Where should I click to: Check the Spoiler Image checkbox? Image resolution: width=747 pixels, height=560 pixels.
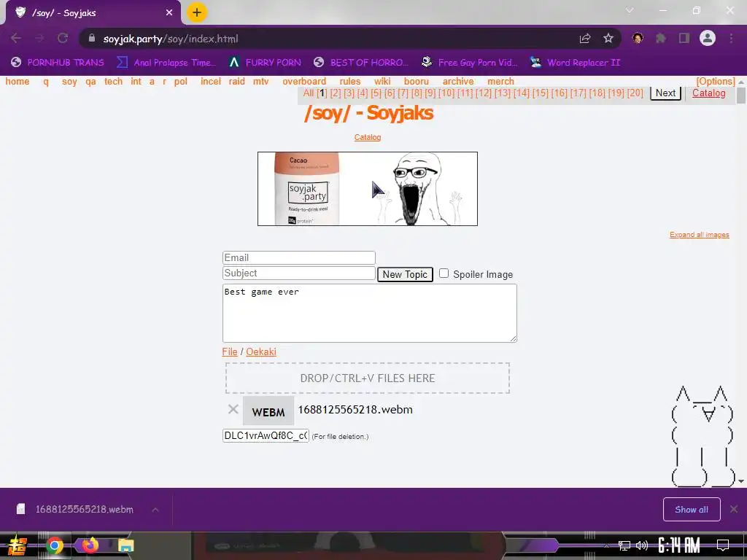444,273
